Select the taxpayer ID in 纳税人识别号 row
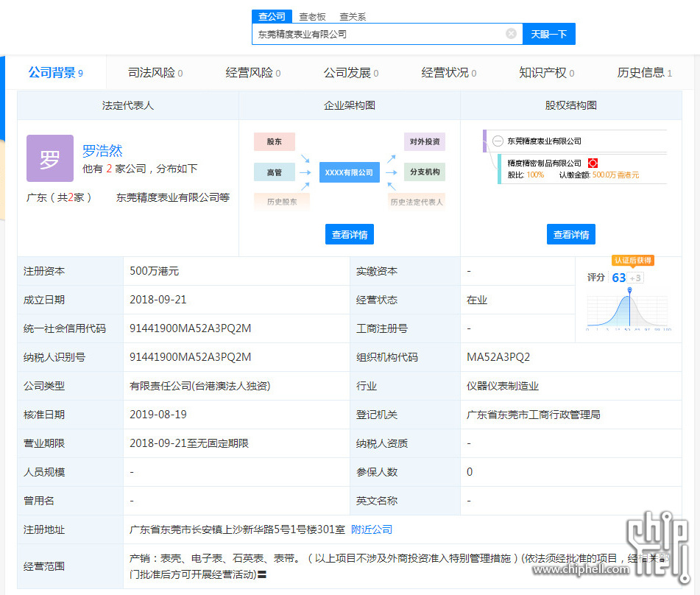Viewport: 700px width, 595px height. click(190, 357)
